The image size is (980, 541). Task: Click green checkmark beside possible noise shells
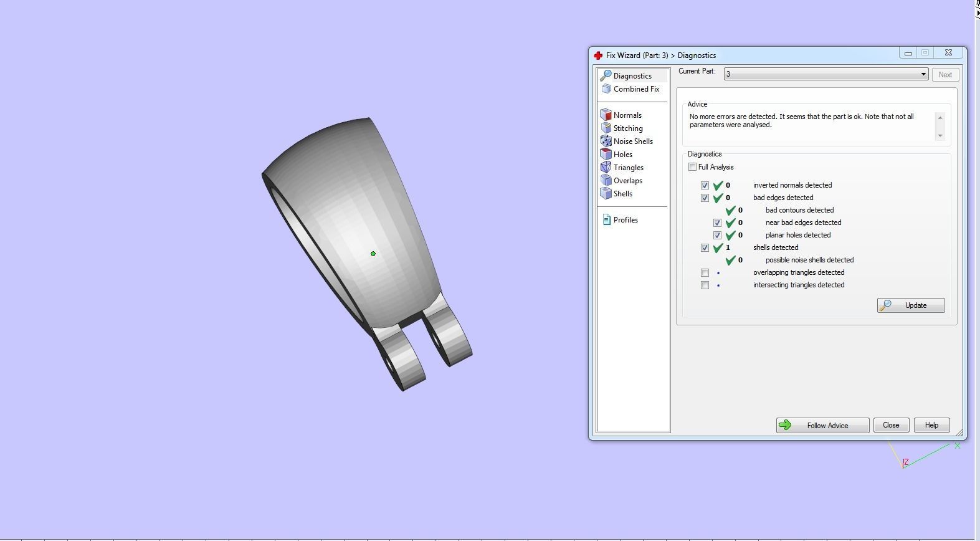point(731,260)
